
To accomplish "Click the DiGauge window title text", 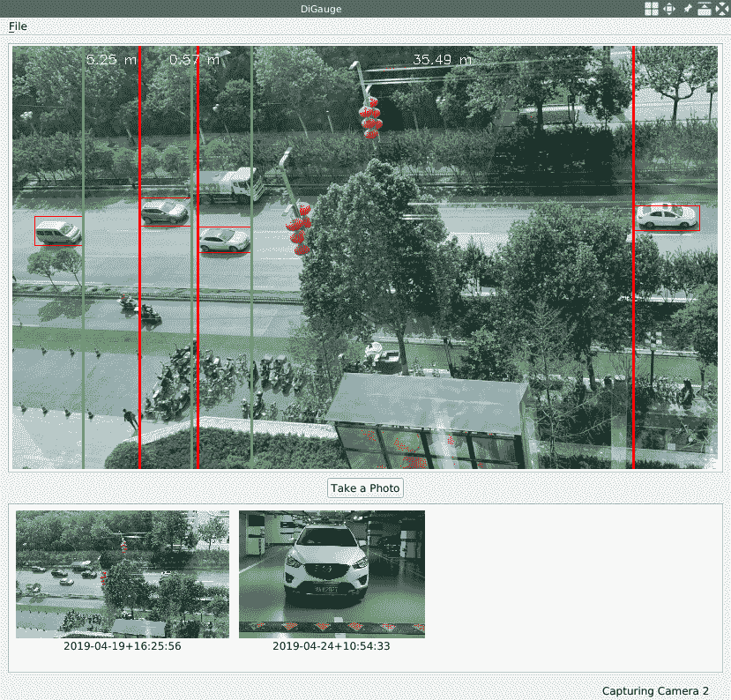I will click(x=321, y=9).
